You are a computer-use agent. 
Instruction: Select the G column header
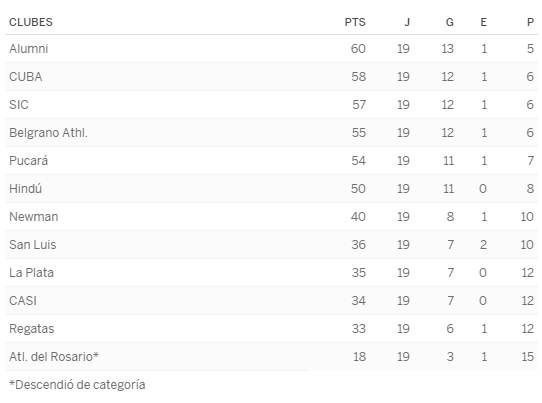coord(449,22)
